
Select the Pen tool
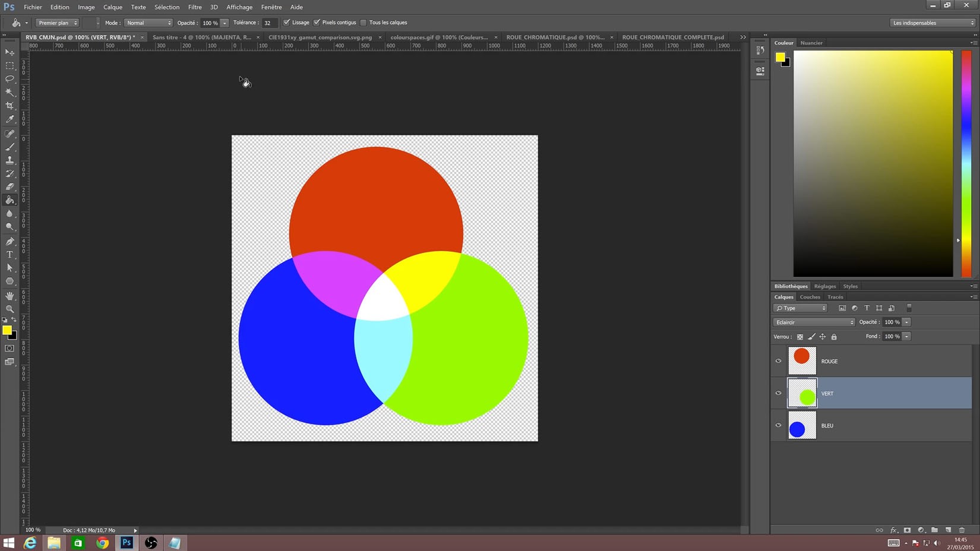[x=10, y=241]
